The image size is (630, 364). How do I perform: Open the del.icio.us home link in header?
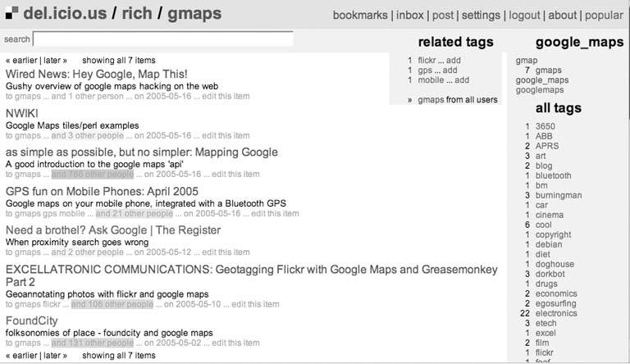coord(65,13)
